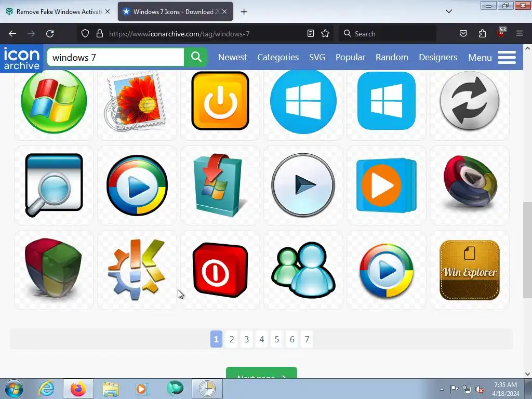Open the 3D four-color shield Windows icon

click(54, 268)
